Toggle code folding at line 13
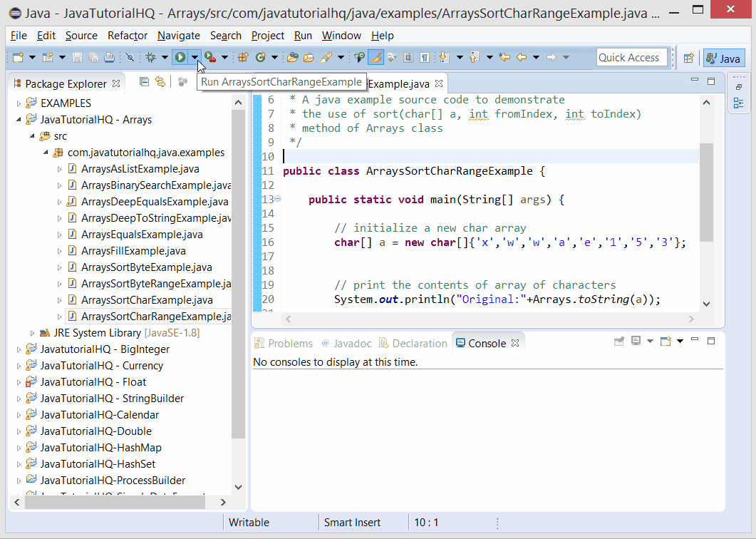The height and width of the screenshot is (539, 756). (278, 199)
